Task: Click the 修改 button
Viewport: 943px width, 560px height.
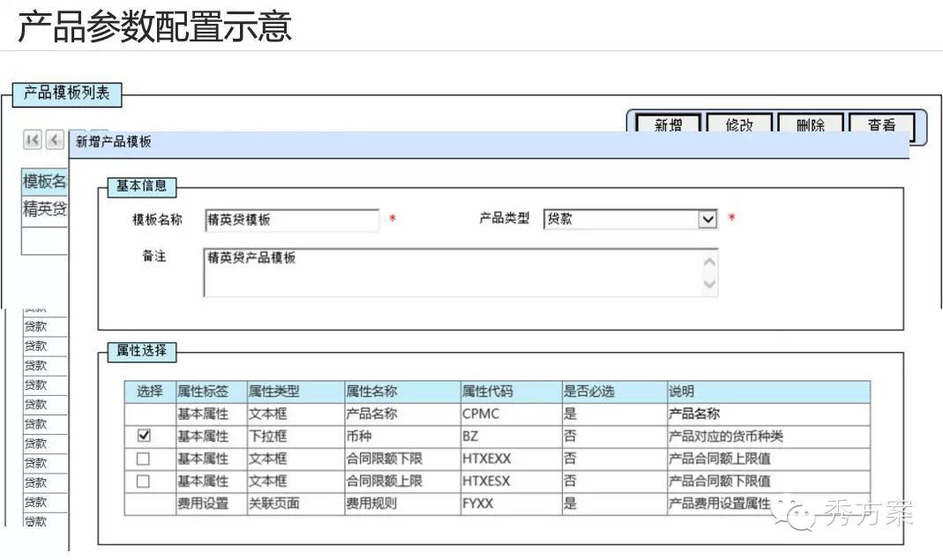Action: 738,124
